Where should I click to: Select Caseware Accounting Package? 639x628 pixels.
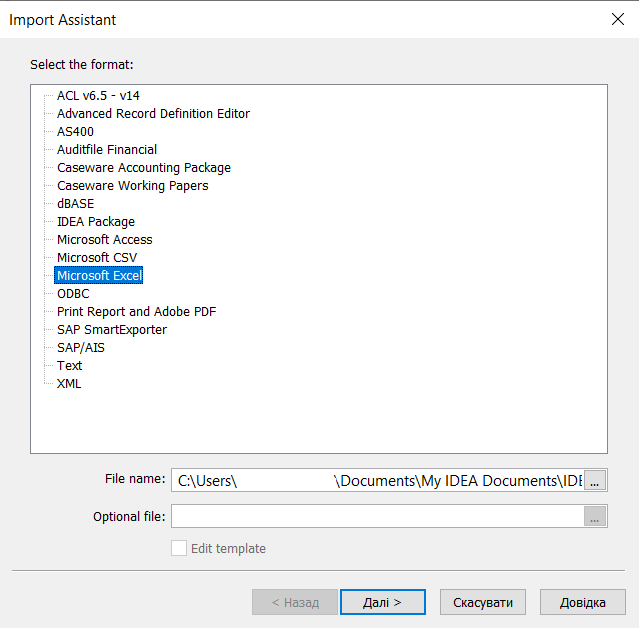[144, 167]
